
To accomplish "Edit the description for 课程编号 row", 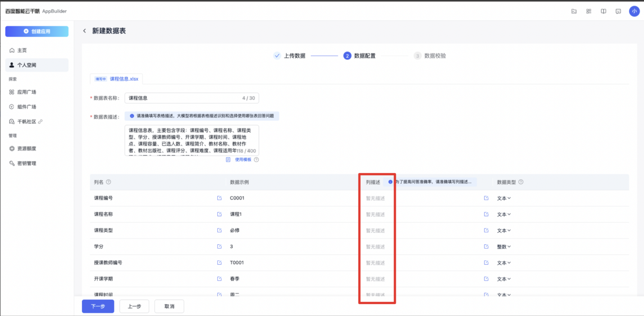I will tap(486, 198).
